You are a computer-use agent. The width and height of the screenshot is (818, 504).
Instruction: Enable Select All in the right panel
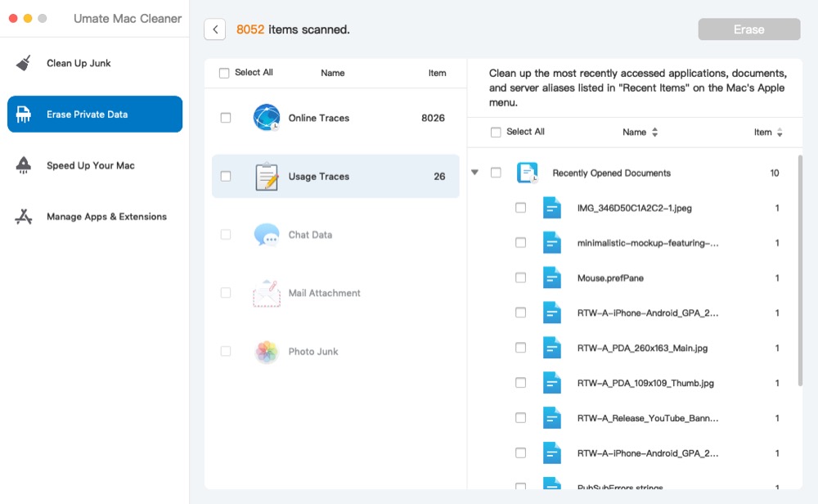(496, 133)
